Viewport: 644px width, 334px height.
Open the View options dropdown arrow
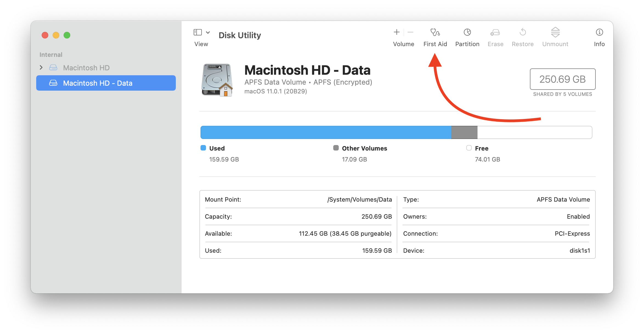coord(208,32)
